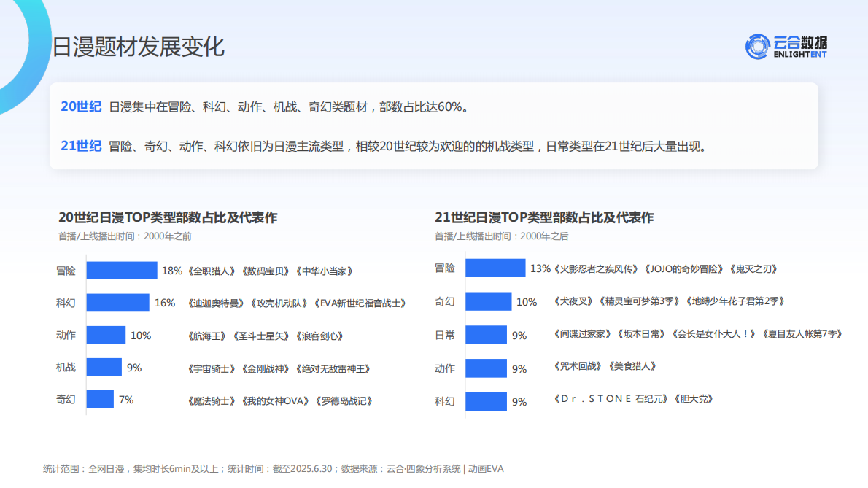Click the 科幻 bar in the 20世纪 chart
Viewport: 868px width, 488px height.
pyautogui.click(x=117, y=303)
